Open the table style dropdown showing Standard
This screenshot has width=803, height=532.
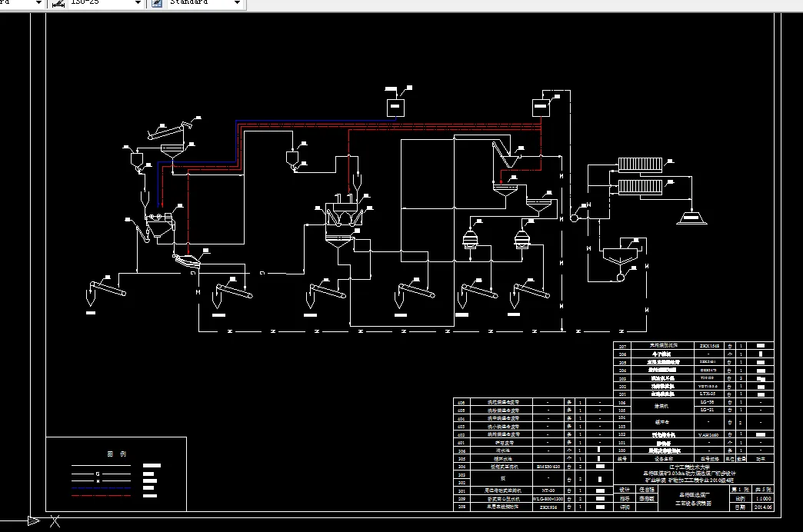(205, 3)
